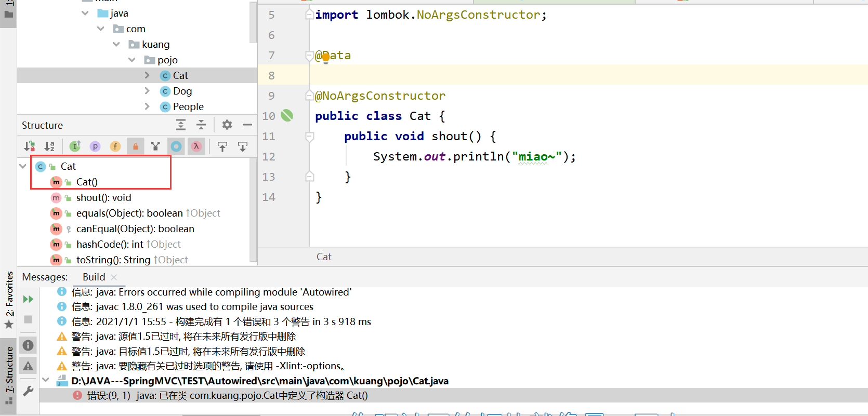The width and height of the screenshot is (868, 416).
Task: Toggle Group Methods by Defining Type
Action: (x=155, y=146)
